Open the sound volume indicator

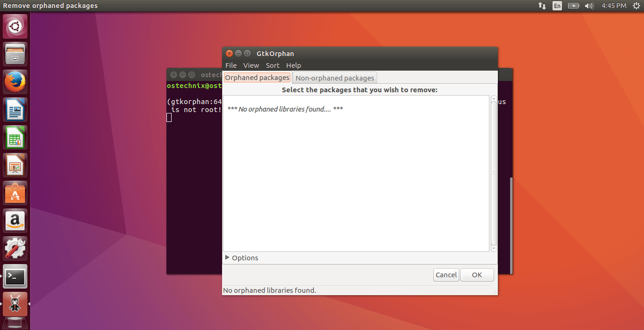(589, 6)
